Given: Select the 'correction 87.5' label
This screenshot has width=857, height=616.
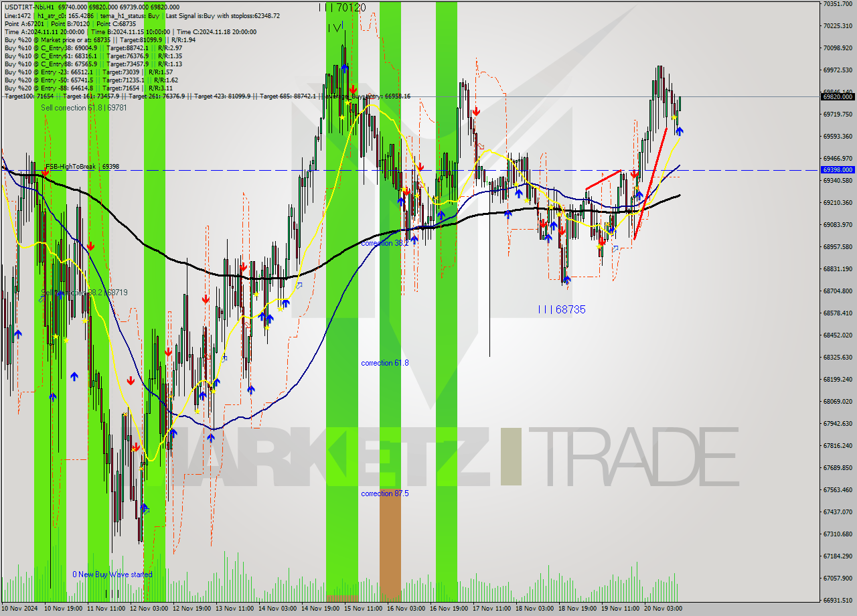Looking at the screenshot, I should click(385, 493).
